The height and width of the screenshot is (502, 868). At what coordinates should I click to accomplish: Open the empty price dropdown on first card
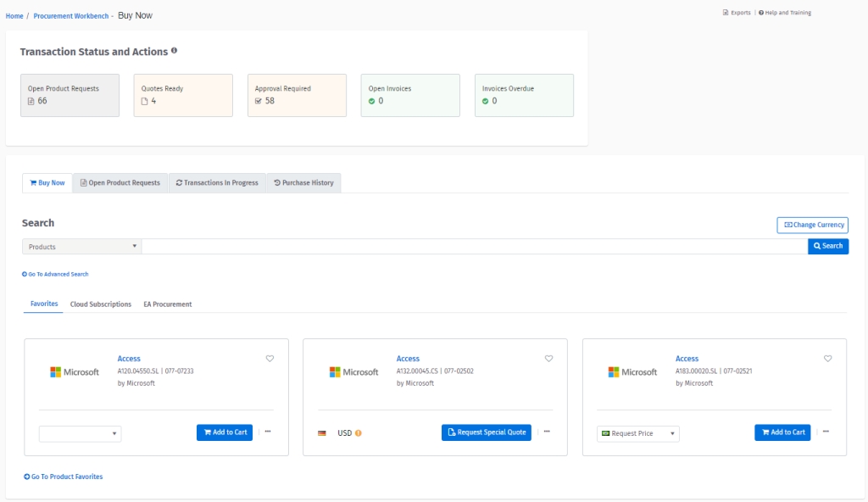tap(81, 433)
